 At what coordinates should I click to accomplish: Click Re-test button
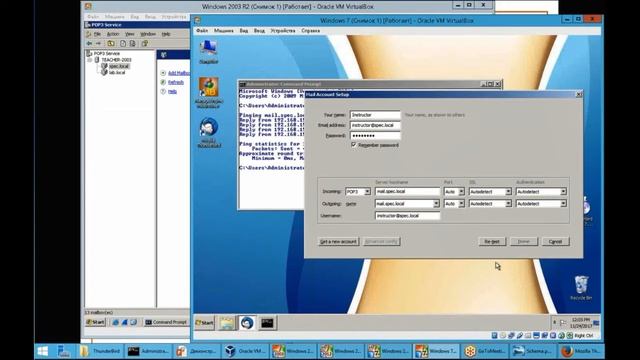click(x=492, y=242)
